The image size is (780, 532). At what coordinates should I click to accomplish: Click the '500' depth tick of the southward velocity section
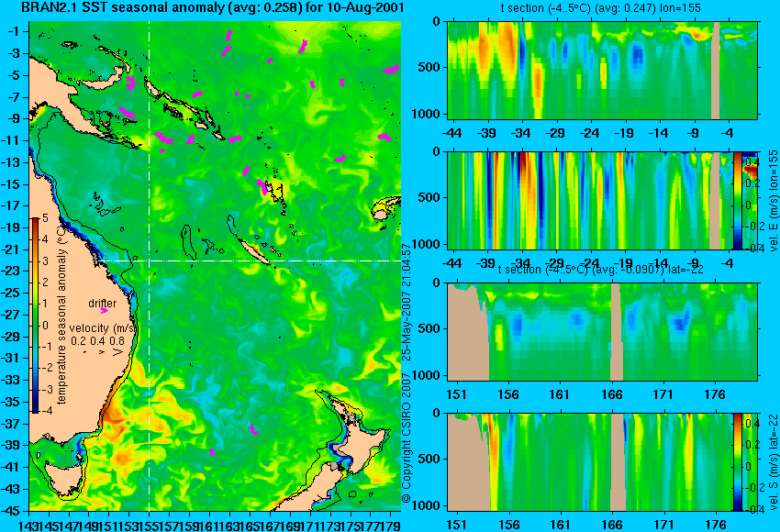[429, 459]
